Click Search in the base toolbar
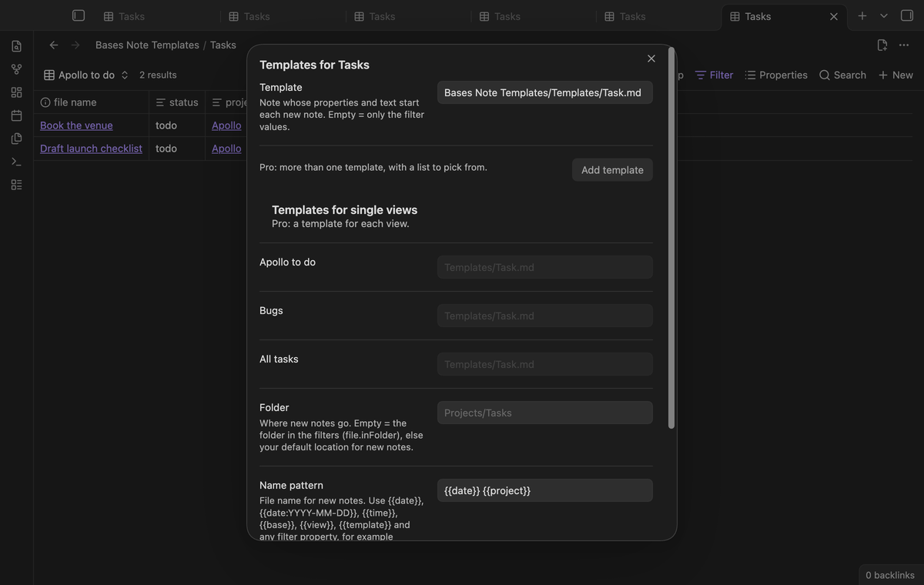The width and height of the screenshot is (924, 585). click(842, 75)
